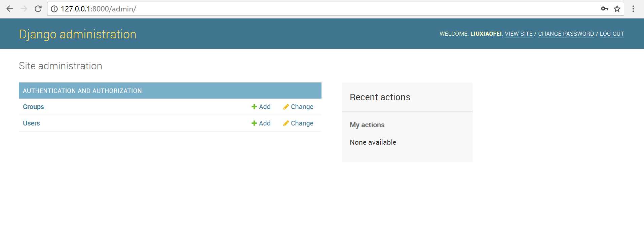Click the My actions subheading
Screen dimensions: 644x250
(367, 125)
